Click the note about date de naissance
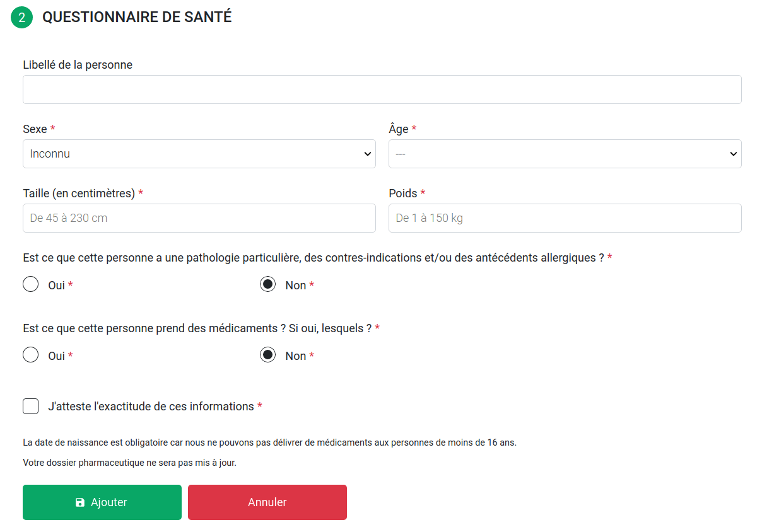Viewport: 762px width, 532px height. pos(270,442)
